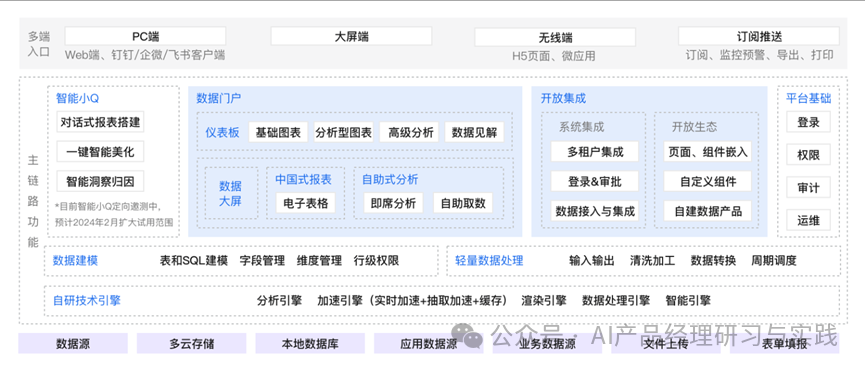Screen dimensions: 865x370
Task: Click the 自定义组件 box
Action: point(708,181)
